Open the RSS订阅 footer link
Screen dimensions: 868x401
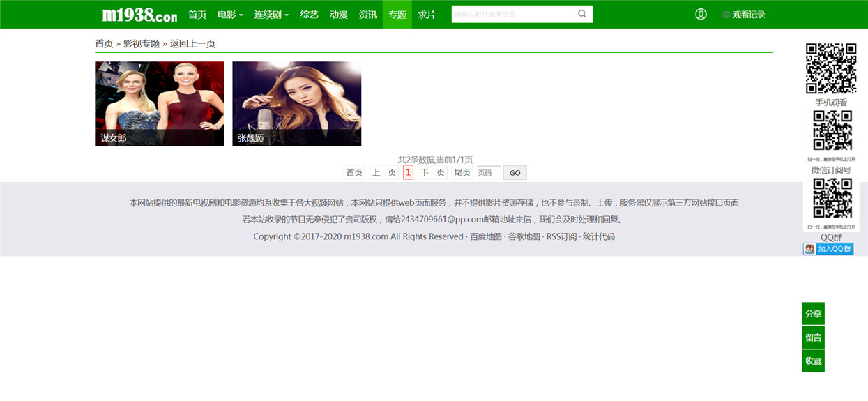click(x=561, y=236)
